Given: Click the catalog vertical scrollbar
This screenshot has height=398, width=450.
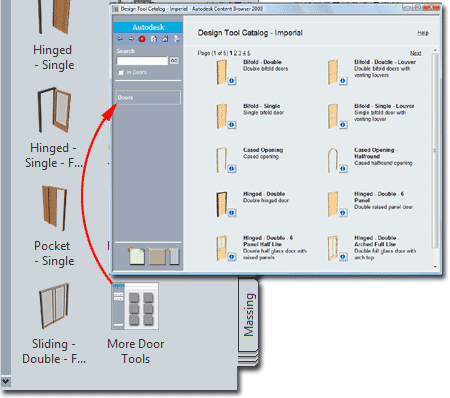Looking at the screenshot, I should click(435, 150).
